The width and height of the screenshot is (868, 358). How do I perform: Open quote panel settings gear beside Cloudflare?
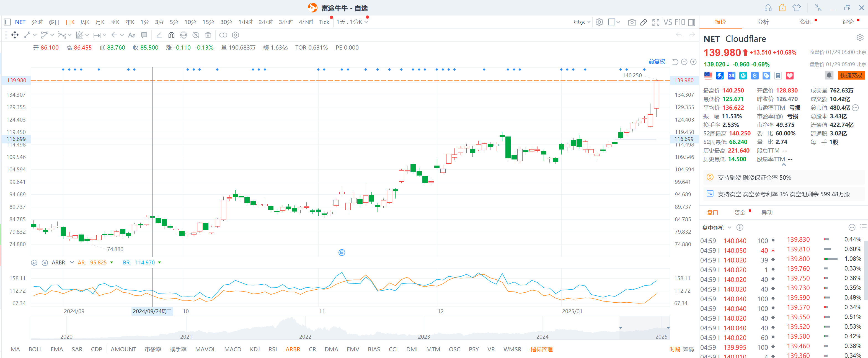[860, 37]
